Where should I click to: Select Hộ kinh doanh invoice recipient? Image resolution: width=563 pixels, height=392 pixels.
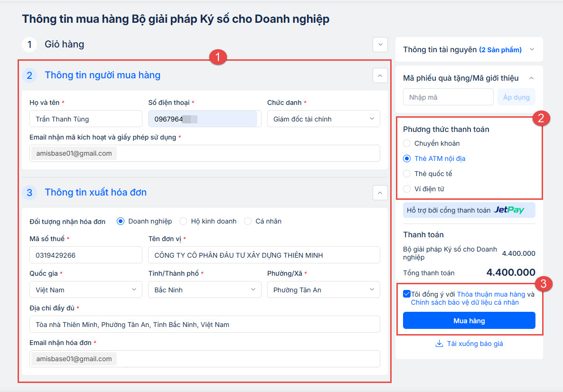(x=183, y=221)
